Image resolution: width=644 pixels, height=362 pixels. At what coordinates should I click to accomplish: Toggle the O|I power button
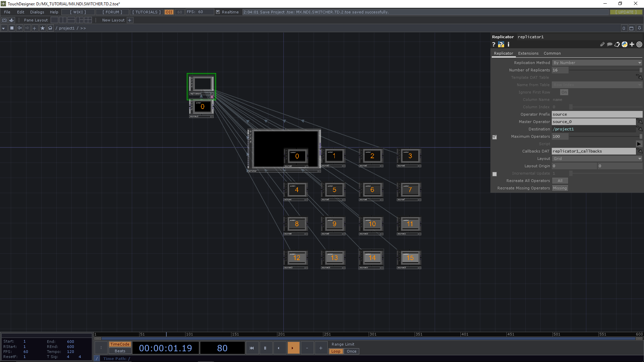click(x=169, y=12)
